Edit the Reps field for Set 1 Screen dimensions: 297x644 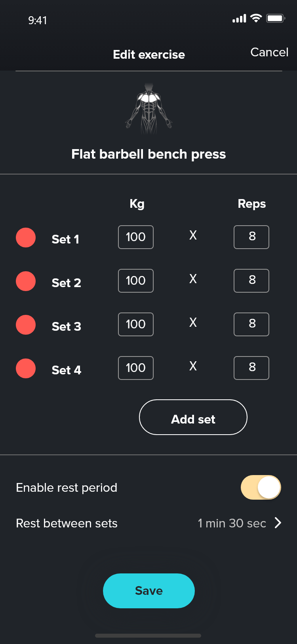coord(251,237)
